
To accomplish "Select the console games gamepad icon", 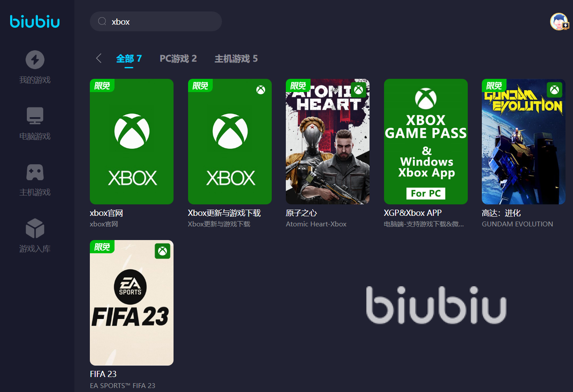I will [x=35, y=173].
